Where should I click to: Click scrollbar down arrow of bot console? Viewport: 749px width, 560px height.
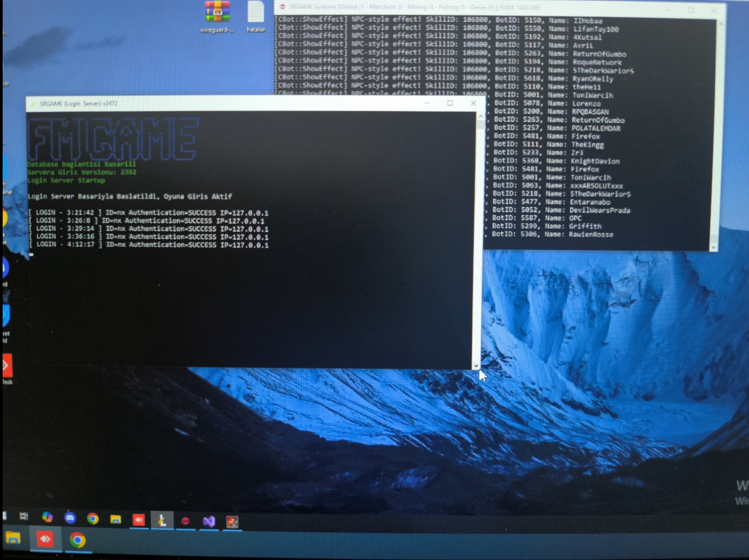pyautogui.click(x=713, y=247)
